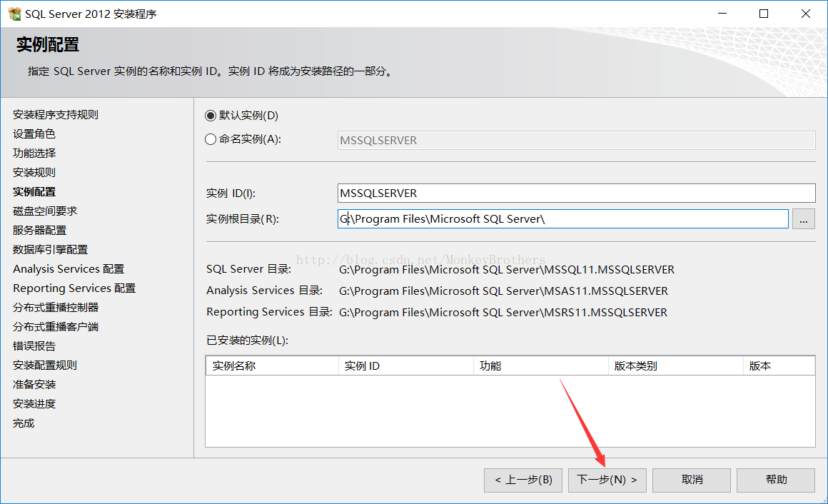Viewport: 828px width, 504px height.
Task: Maximize the SQL Server setup window
Action: point(764,14)
